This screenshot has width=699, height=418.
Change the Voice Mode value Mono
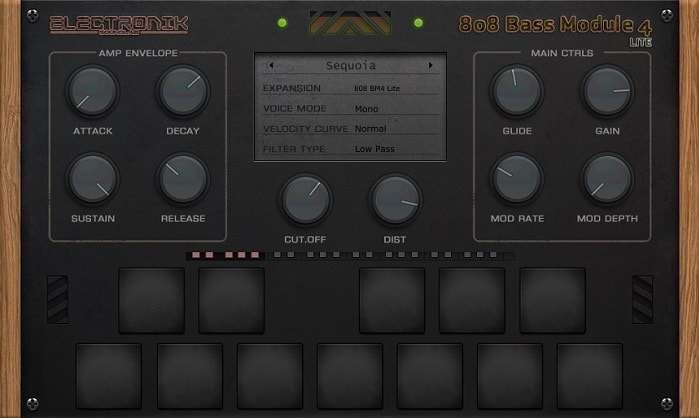tap(366, 109)
